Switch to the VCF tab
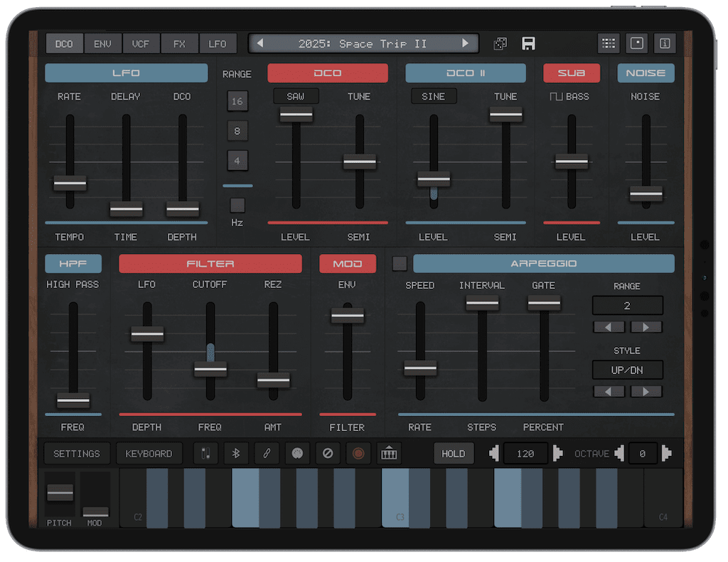This screenshot has width=728, height=562. pos(141,43)
